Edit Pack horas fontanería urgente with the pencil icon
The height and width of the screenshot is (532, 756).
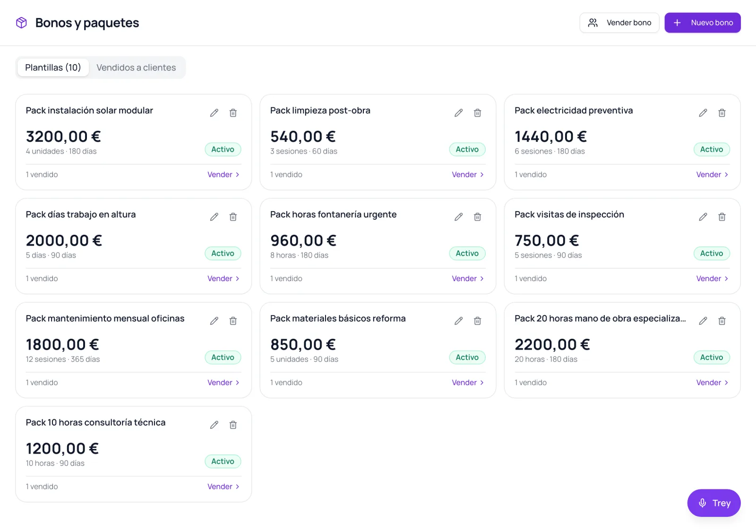[x=458, y=217]
